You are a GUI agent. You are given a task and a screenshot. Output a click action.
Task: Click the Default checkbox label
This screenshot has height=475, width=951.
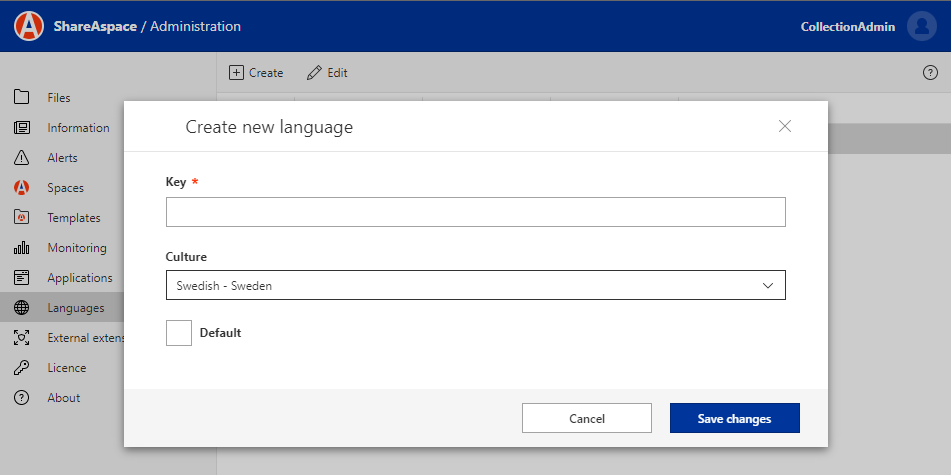pos(221,333)
